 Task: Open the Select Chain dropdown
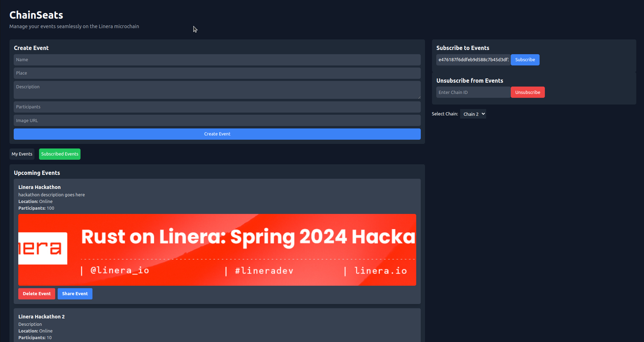pyautogui.click(x=473, y=114)
